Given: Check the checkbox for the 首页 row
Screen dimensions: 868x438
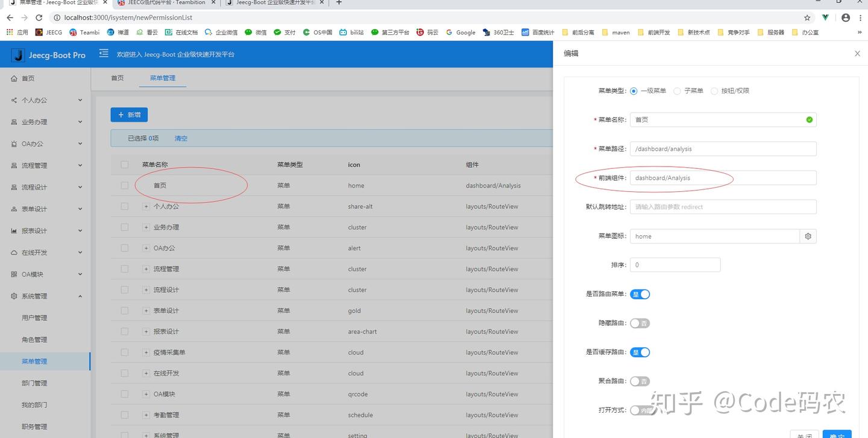Looking at the screenshot, I should pyautogui.click(x=125, y=185).
